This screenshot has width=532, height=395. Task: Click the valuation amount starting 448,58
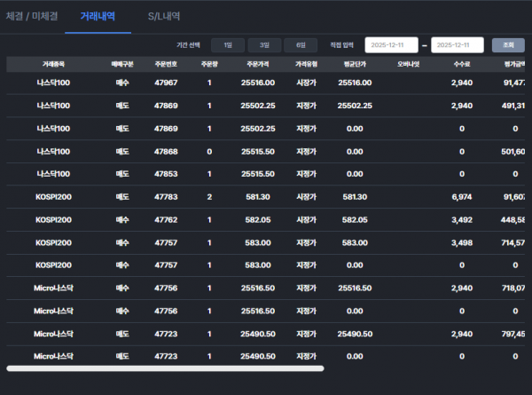tap(512, 220)
